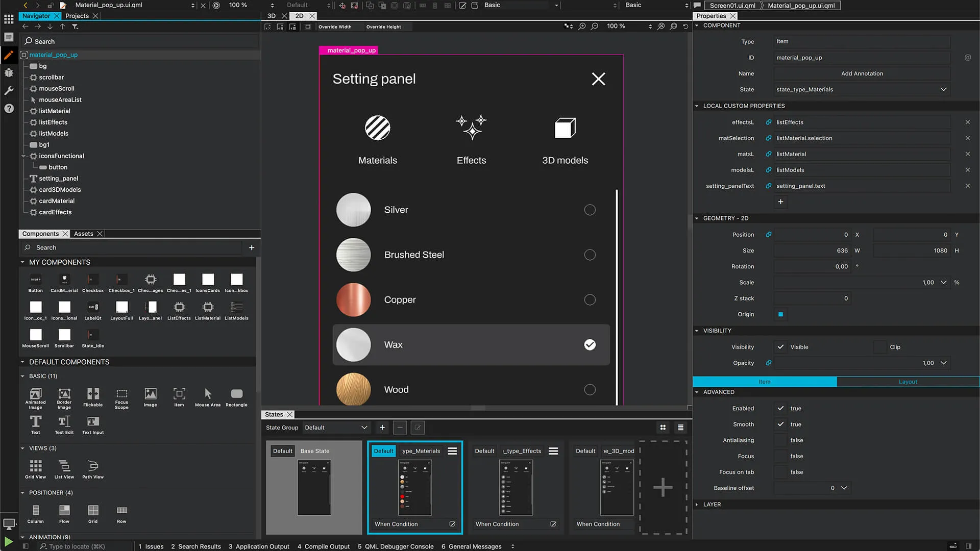Switch to the Layout tab in Properties
This screenshot has height=551, width=980.
(908, 382)
